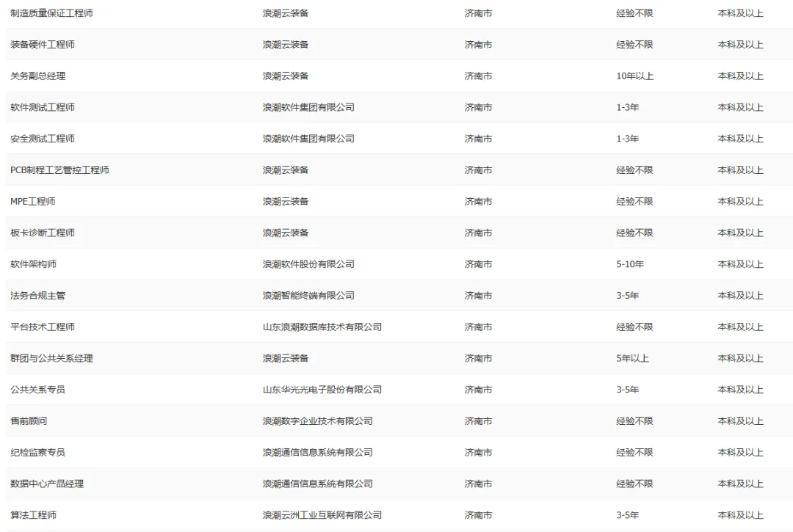
Task: Click company 浪潮云洲工业互联网有限公司
Action: [322, 515]
